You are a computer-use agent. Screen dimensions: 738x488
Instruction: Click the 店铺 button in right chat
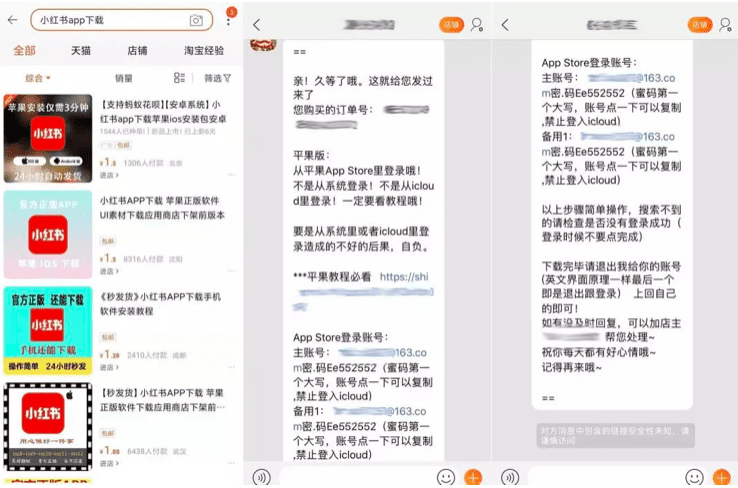(x=699, y=24)
